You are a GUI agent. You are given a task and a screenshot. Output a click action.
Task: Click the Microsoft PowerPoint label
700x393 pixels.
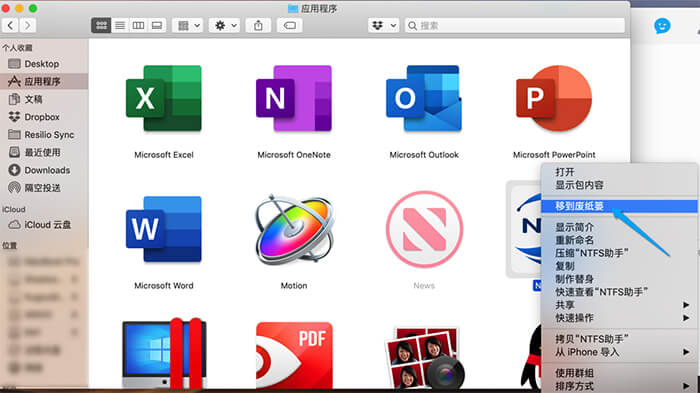[554, 155]
